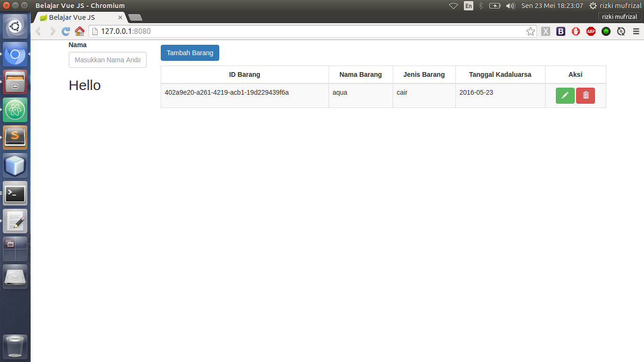
Task: Open Chromium's menu with the hamburger icon
Action: pyautogui.click(x=636, y=31)
